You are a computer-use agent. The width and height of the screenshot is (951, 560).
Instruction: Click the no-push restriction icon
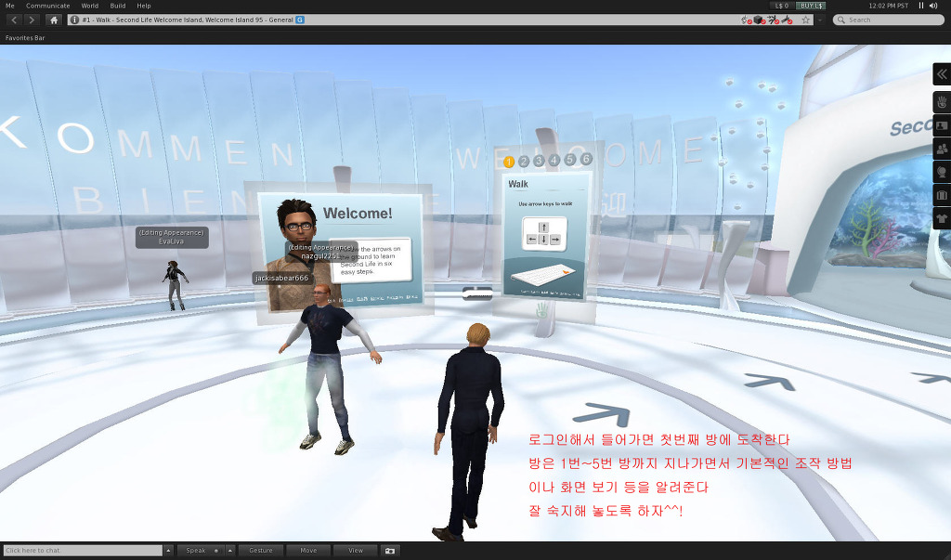[787, 20]
